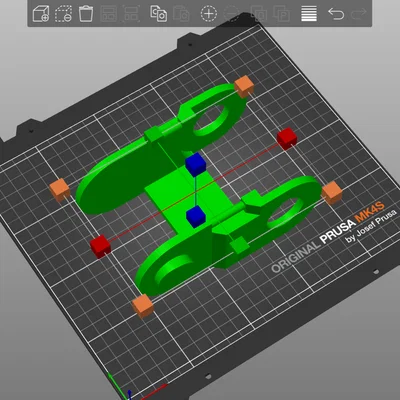Click the Arrange objects icon
This screenshot has width=400, height=400.
(108, 14)
